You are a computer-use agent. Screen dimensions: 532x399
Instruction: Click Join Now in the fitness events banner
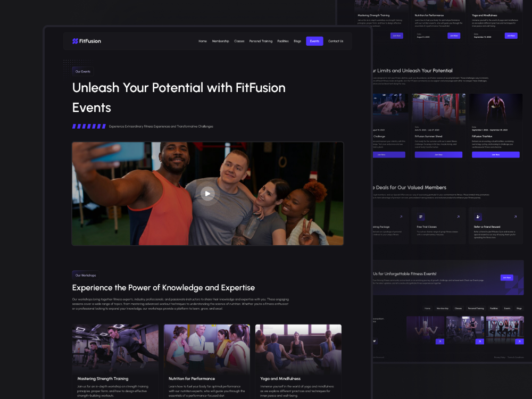(x=506, y=278)
